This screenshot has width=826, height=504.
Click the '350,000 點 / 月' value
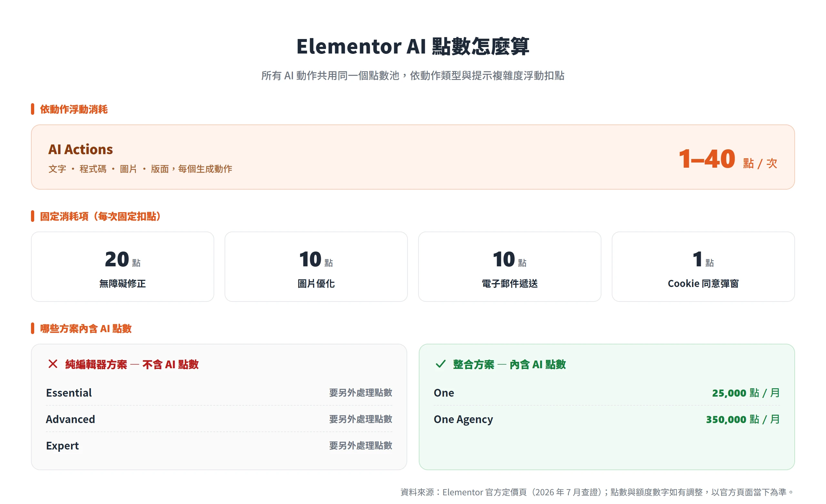[x=743, y=419]
